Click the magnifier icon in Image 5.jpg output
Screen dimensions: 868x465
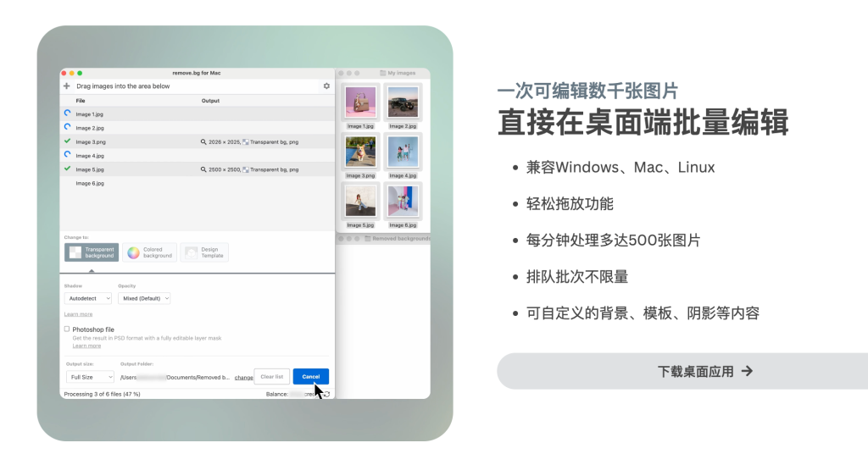coord(203,169)
